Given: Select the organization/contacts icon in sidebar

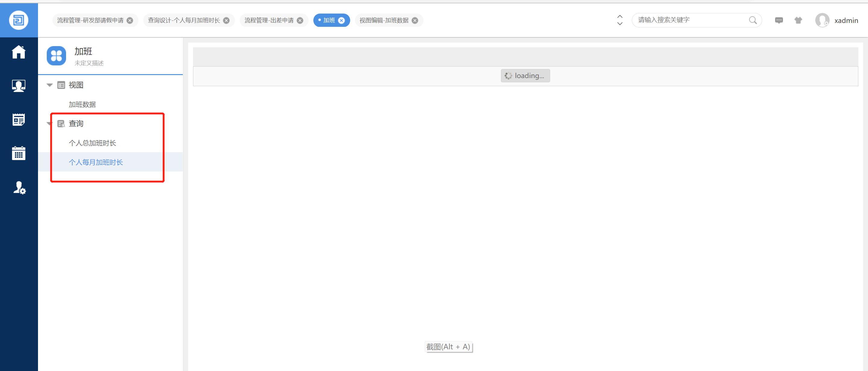Looking at the screenshot, I should tap(18, 86).
